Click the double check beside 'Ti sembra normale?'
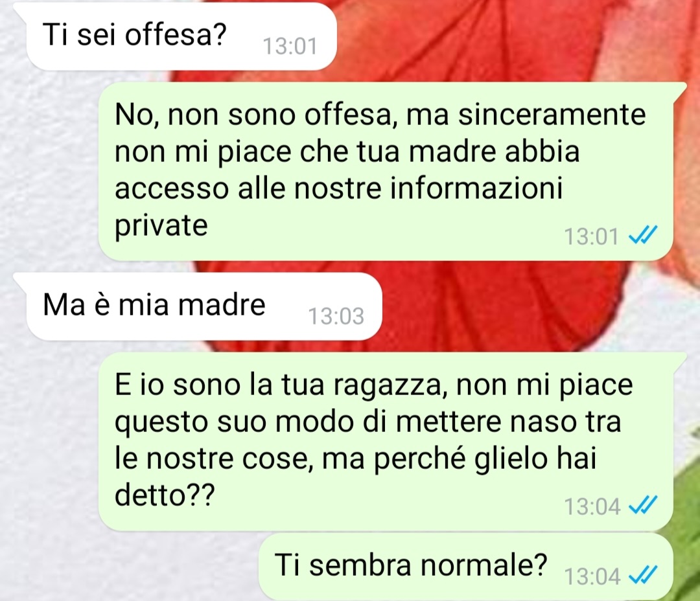 [x=643, y=574]
